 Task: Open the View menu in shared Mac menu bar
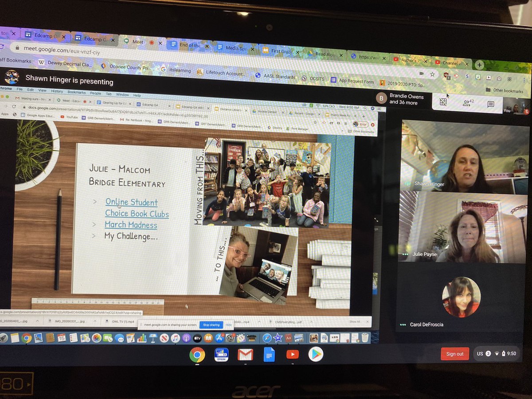pyautogui.click(x=42, y=90)
